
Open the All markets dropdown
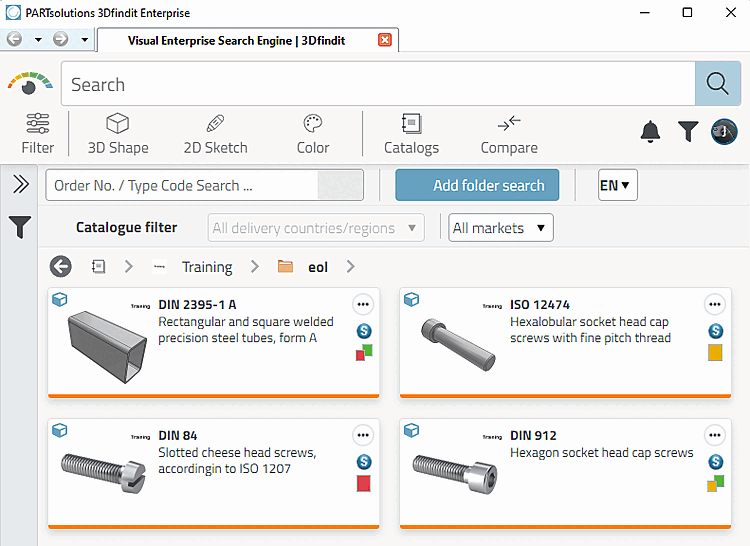click(x=500, y=228)
